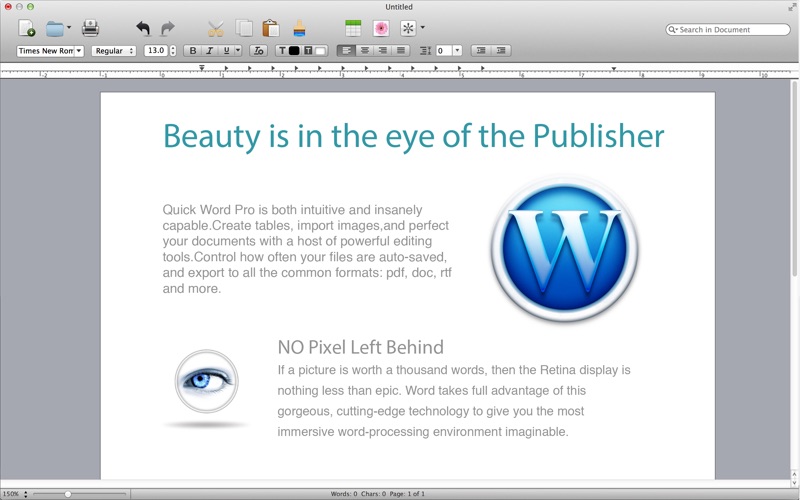Click the justify alignment button

pyautogui.click(x=401, y=50)
